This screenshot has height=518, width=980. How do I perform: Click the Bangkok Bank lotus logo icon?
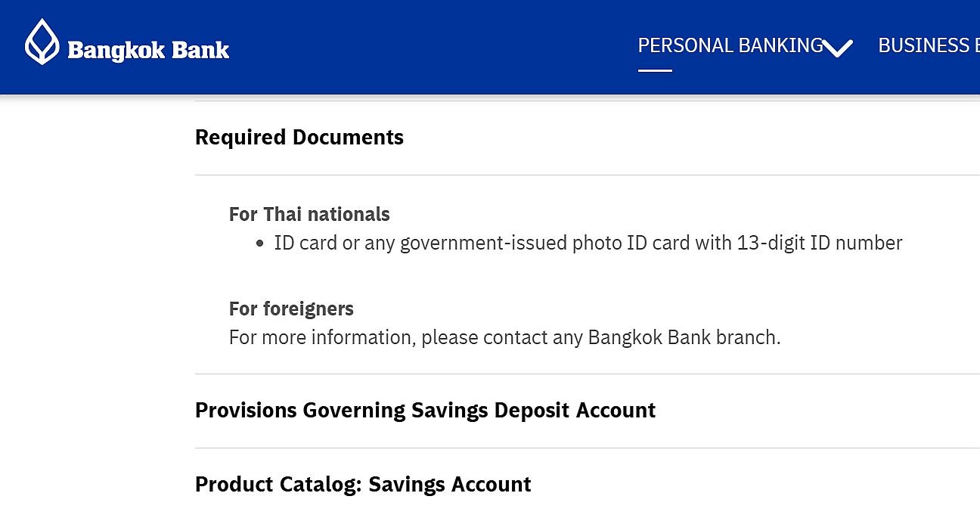point(42,42)
